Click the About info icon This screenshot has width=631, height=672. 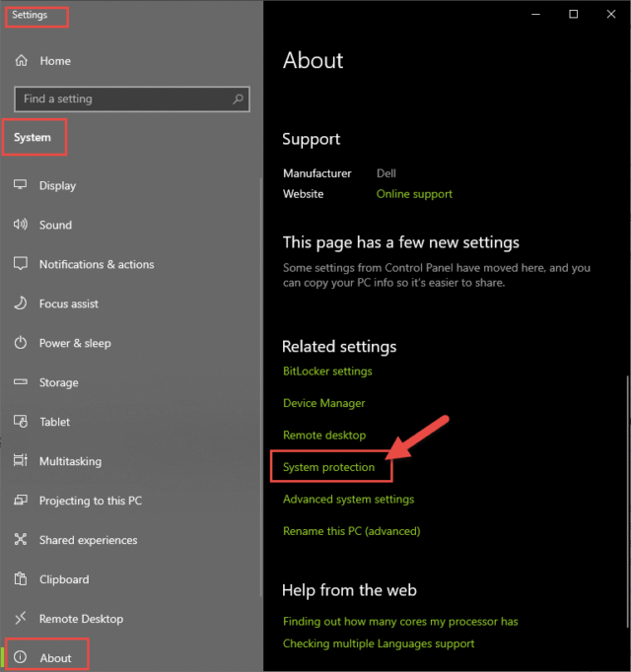pyautogui.click(x=20, y=657)
